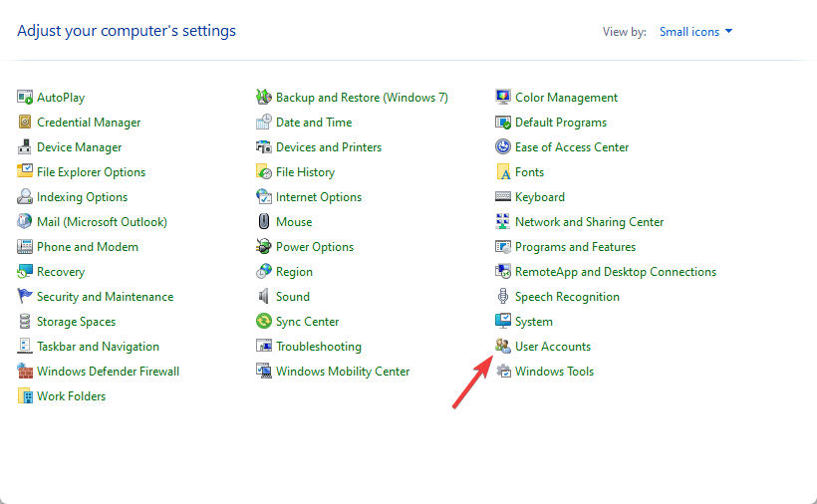Screen dimensions: 817x504
Task: Click the Power Options icon
Action: click(264, 247)
